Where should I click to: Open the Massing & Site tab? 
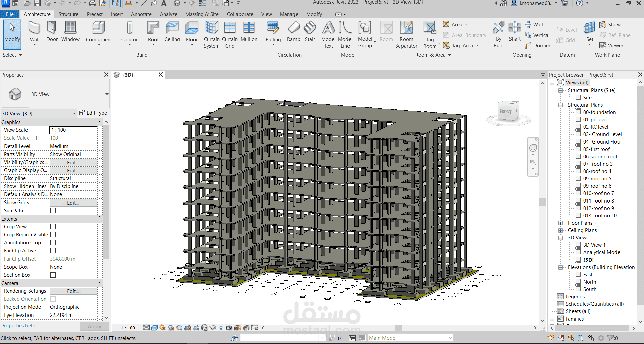pos(202,14)
